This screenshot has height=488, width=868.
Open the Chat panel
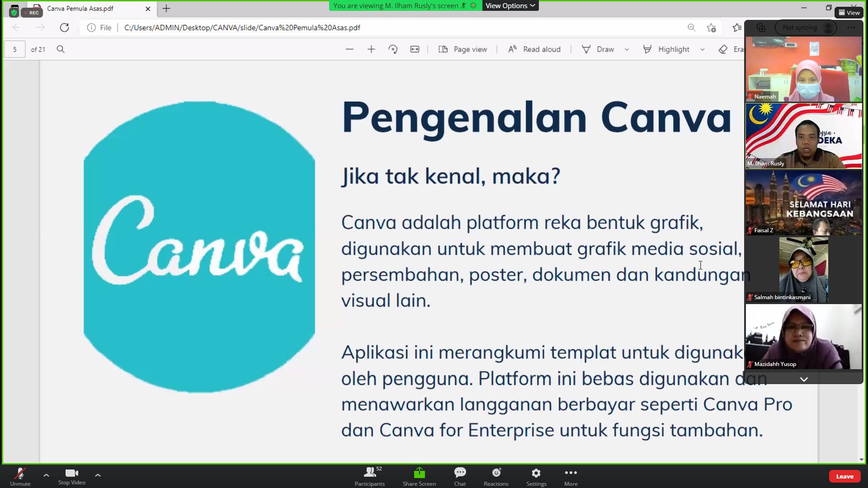click(460, 476)
